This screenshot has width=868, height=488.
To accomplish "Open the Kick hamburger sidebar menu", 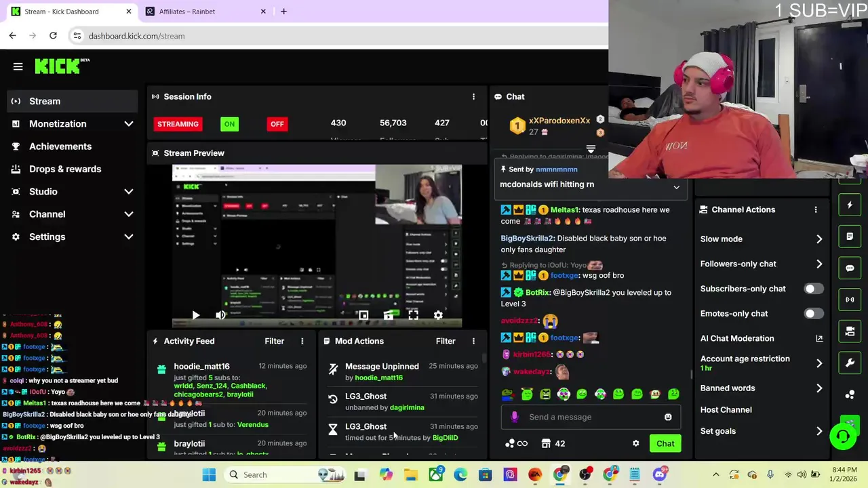I will click(x=18, y=66).
